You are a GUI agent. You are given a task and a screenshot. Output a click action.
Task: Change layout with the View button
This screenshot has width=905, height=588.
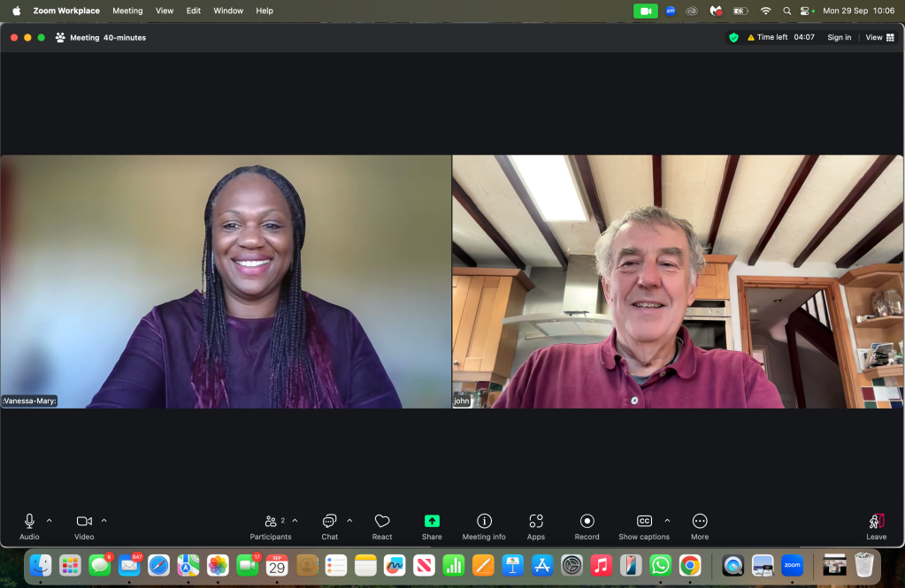coord(879,37)
